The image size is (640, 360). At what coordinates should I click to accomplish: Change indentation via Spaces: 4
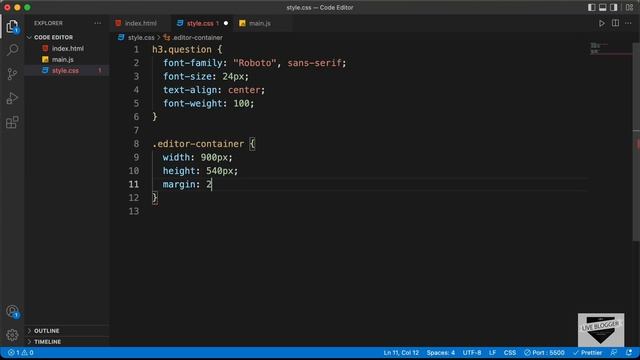tap(440, 353)
